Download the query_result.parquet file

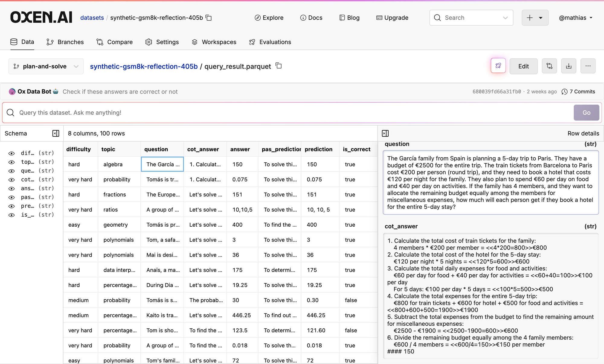click(x=569, y=66)
